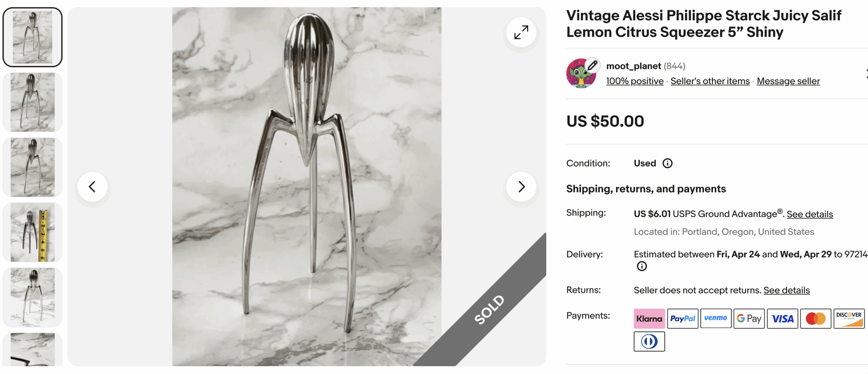This screenshot has width=868, height=374.
Task: Open See details link for shipping
Action: [810, 214]
